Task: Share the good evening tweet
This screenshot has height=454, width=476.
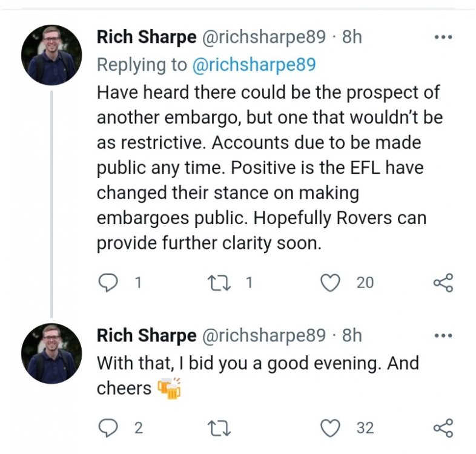Action: pos(443,428)
